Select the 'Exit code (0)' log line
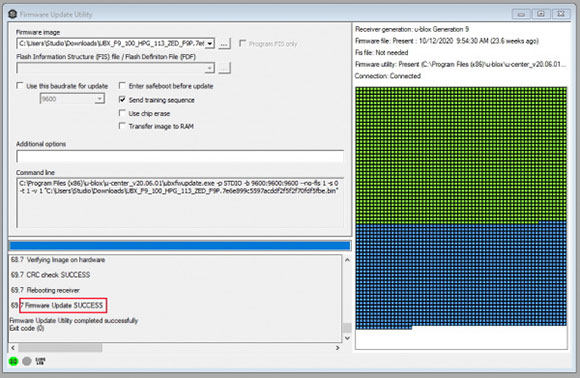 tap(27, 328)
